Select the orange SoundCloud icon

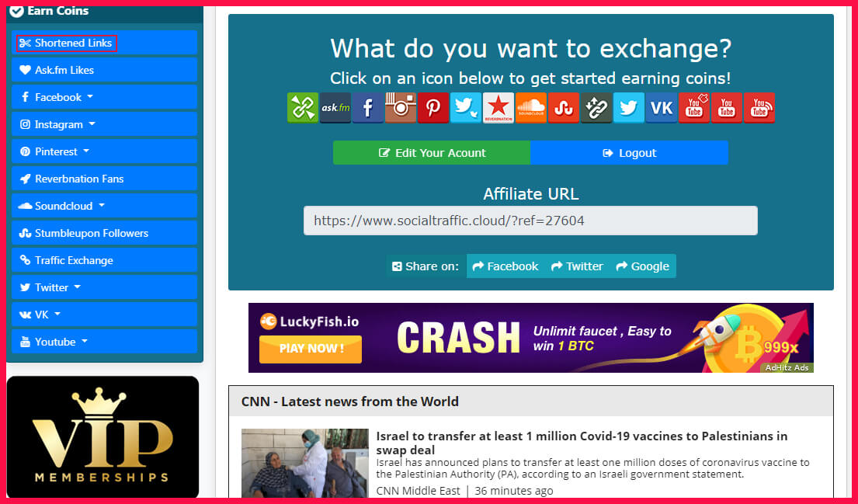coord(531,108)
